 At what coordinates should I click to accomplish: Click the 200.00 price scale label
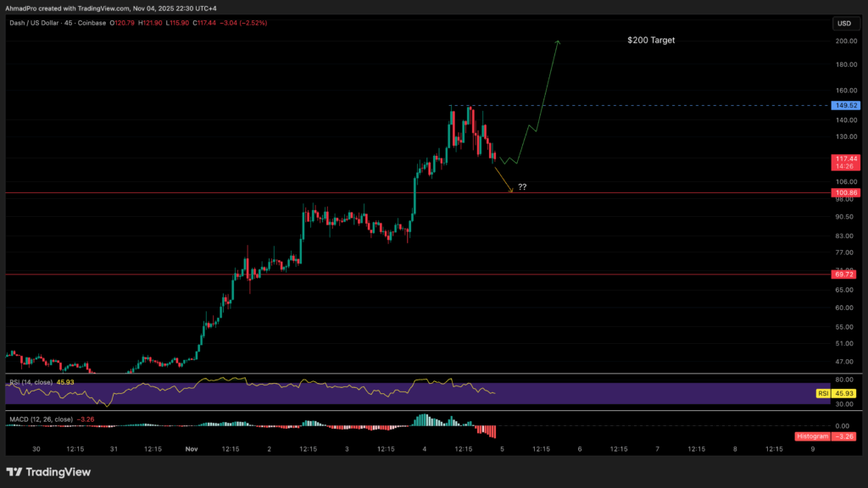(x=846, y=41)
